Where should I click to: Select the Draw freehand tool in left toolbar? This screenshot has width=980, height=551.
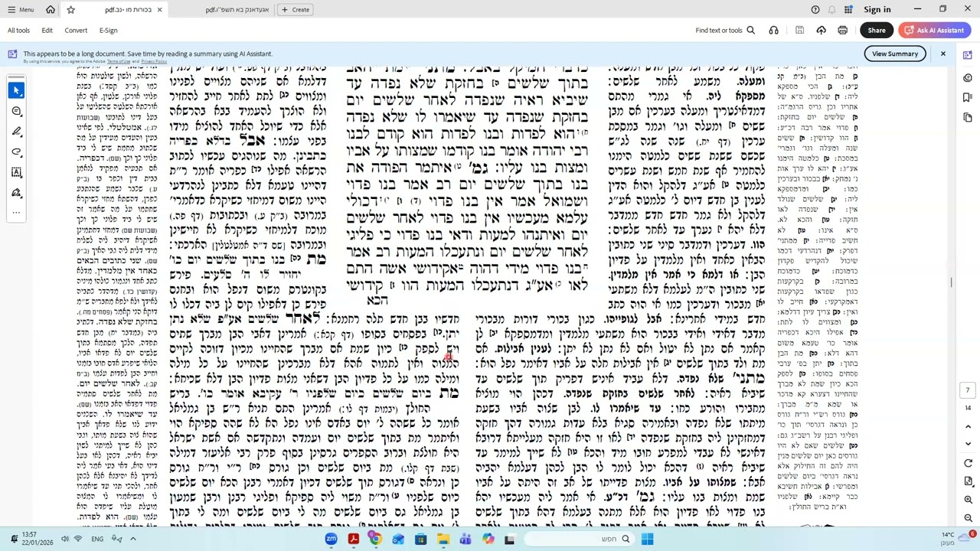[16, 152]
